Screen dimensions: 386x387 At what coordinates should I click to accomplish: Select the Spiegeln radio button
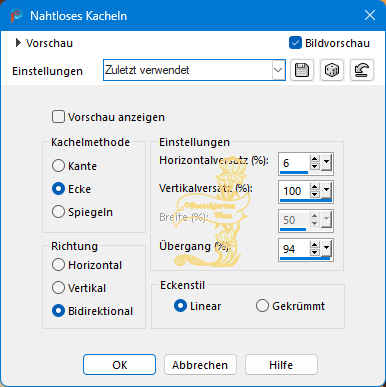point(58,212)
